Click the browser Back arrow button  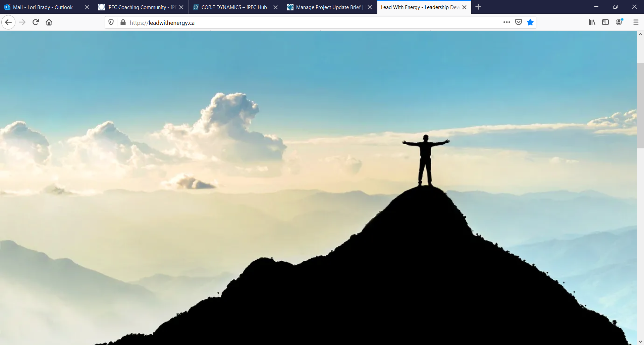click(8, 22)
